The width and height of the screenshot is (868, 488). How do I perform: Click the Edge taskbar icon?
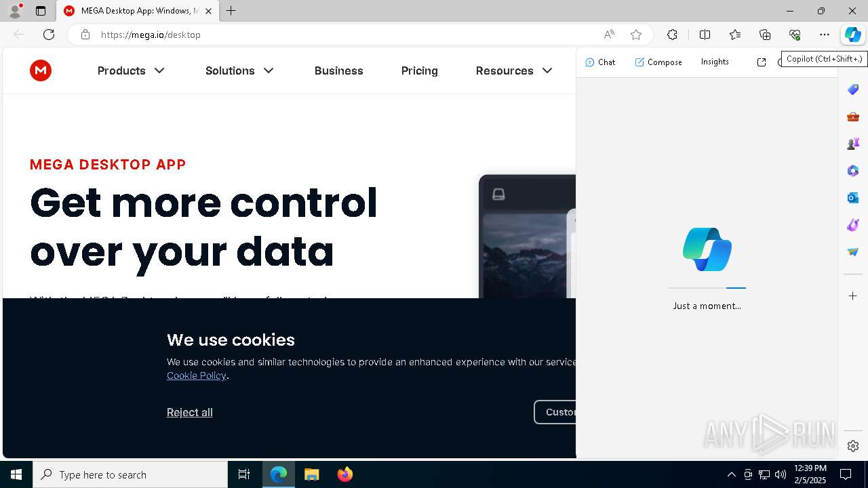pos(279,474)
